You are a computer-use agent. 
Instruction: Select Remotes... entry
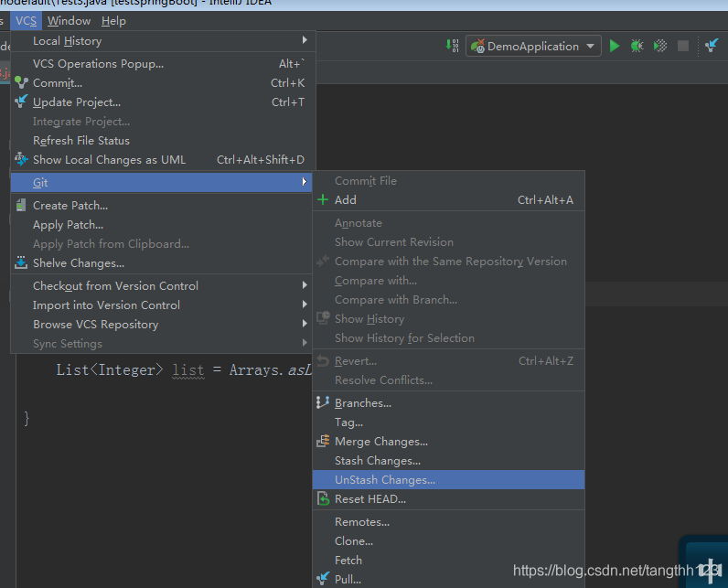[448, 521]
